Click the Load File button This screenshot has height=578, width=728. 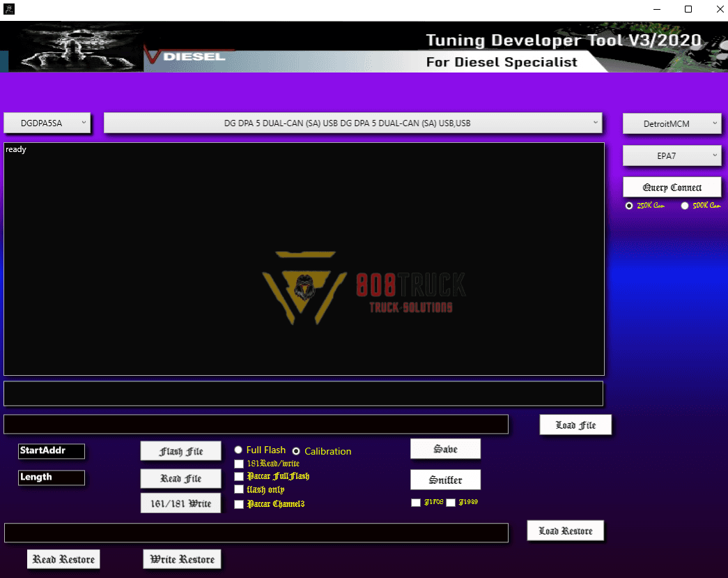point(575,425)
